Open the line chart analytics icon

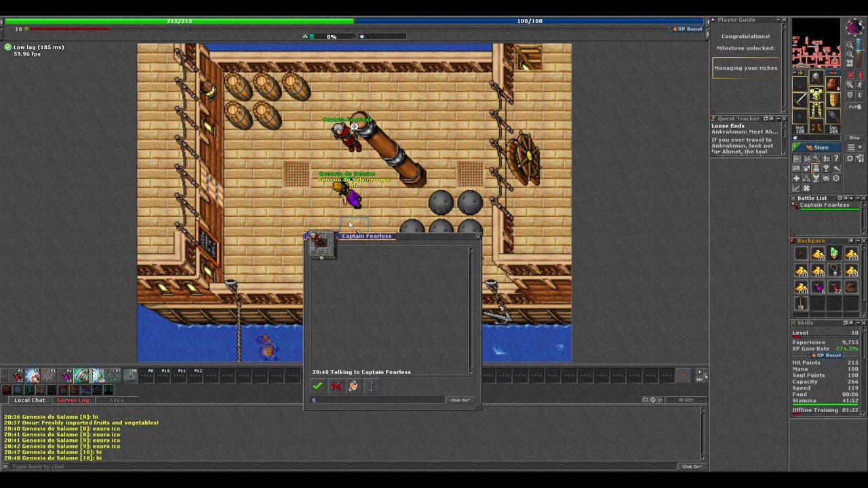[796, 188]
